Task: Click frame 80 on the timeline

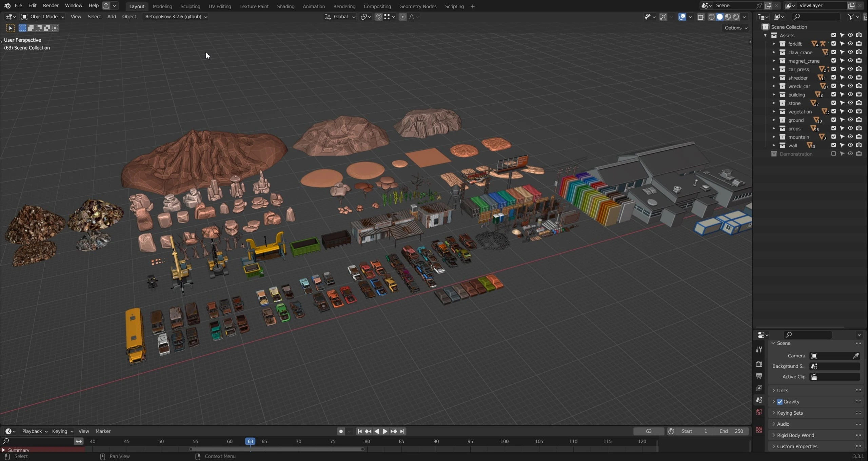Action: point(367,441)
